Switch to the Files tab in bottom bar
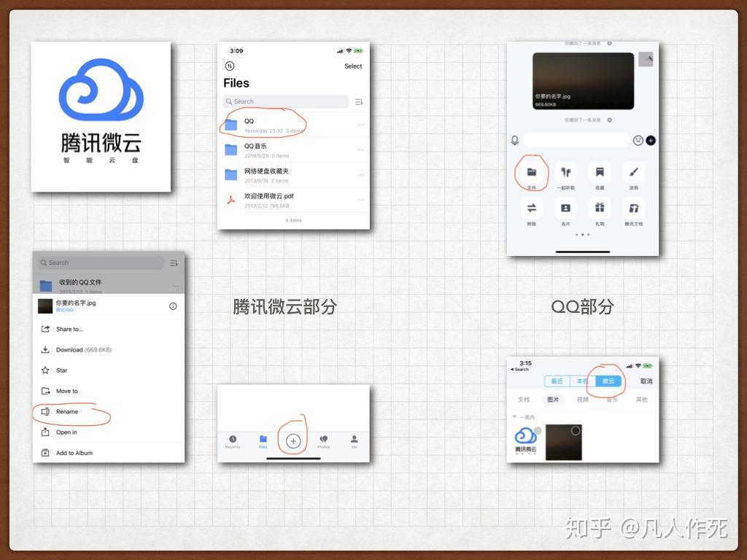 [263, 441]
